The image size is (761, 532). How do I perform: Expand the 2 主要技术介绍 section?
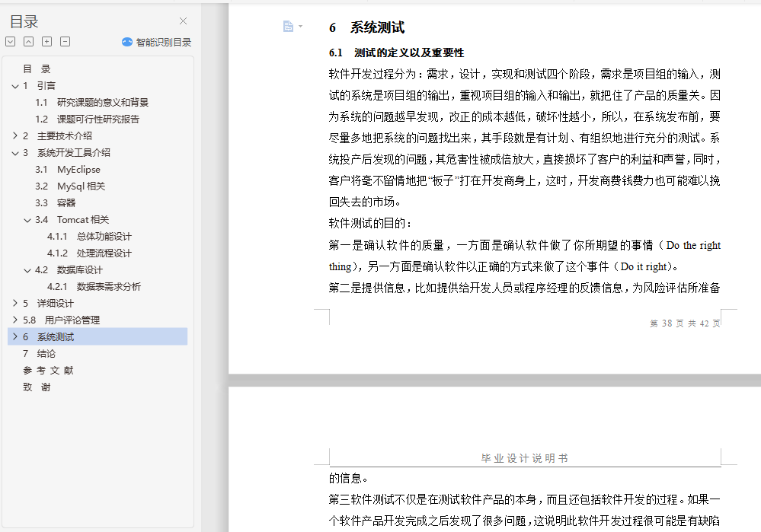[15, 135]
